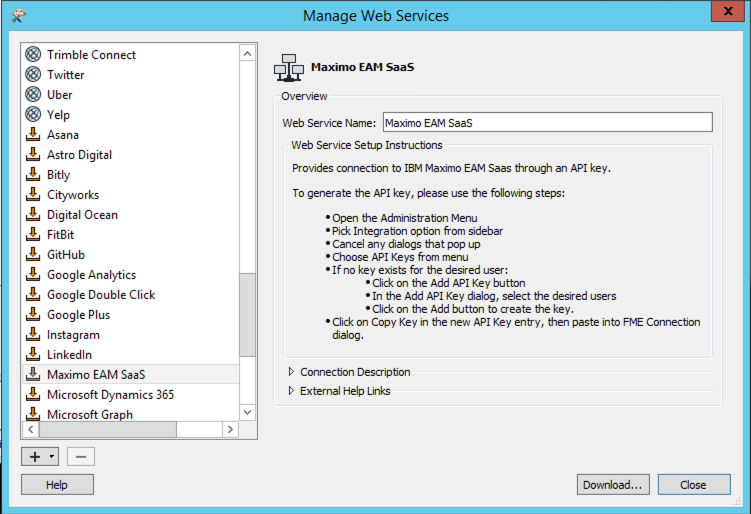Click the FitBit download icon
751x514 pixels.
(x=33, y=235)
